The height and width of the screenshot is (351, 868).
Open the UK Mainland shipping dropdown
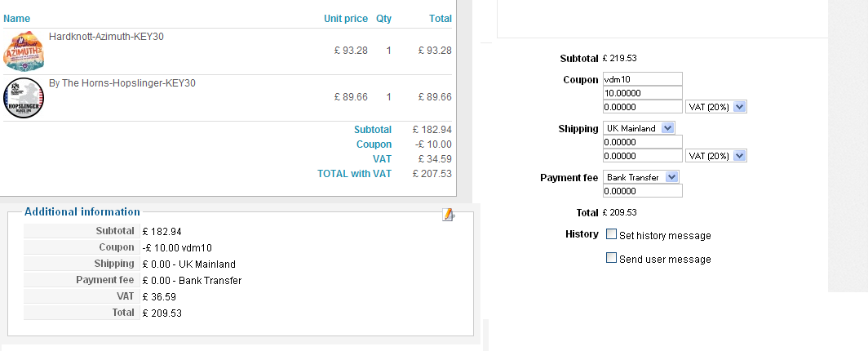pos(640,128)
